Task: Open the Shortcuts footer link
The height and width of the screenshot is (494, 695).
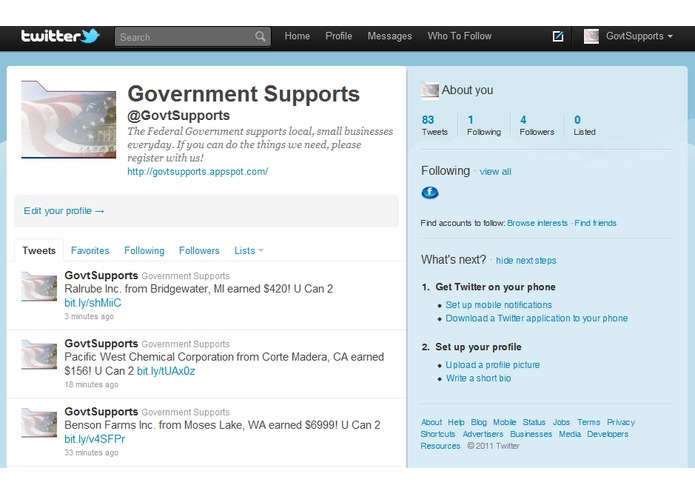Action: click(x=438, y=434)
